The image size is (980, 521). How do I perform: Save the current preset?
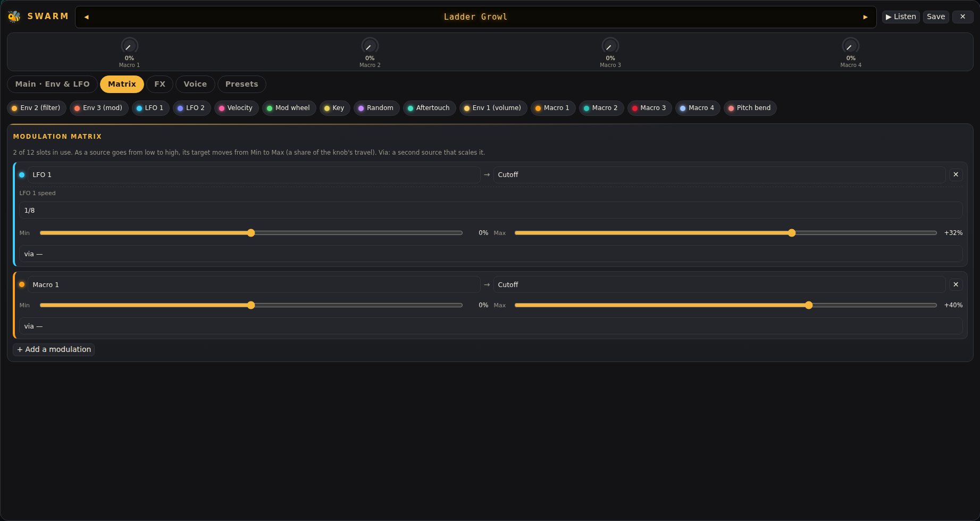[x=936, y=16]
